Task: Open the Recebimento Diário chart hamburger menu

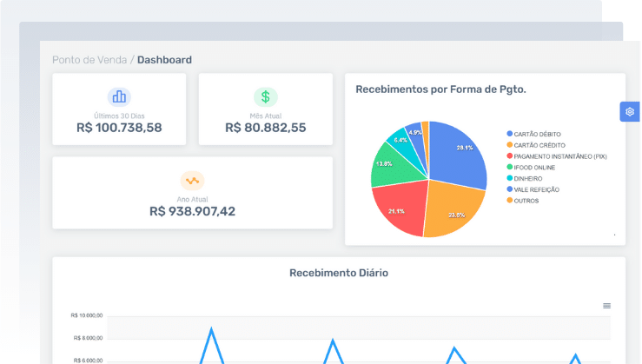Action: click(x=606, y=306)
